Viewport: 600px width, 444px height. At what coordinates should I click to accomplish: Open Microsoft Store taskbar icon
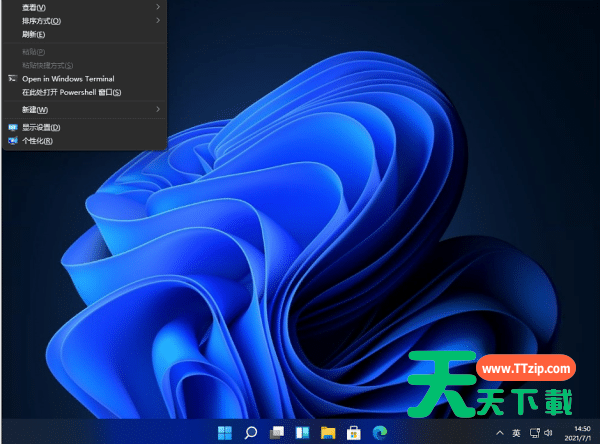tap(352, 432)
